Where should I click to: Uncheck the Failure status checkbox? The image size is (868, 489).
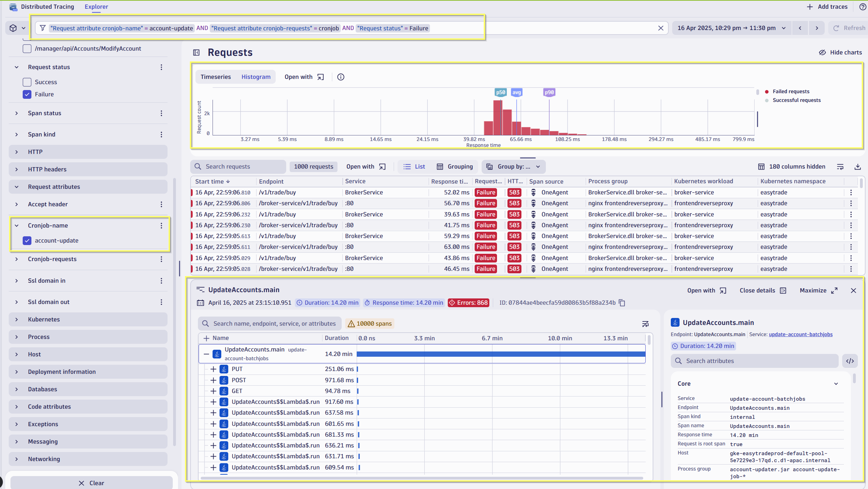(x=27, y=94)
